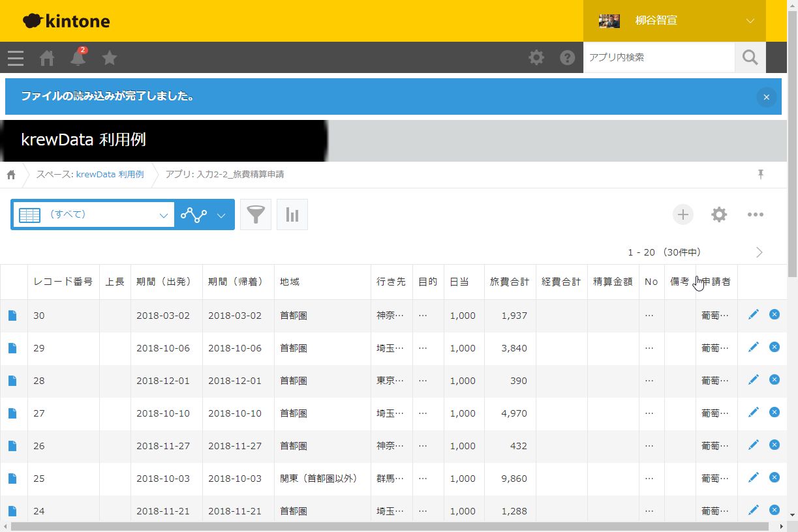This screenshot has height=532, width=798.
Task: Go to the kintone home icon
Action: pos(47,58)
